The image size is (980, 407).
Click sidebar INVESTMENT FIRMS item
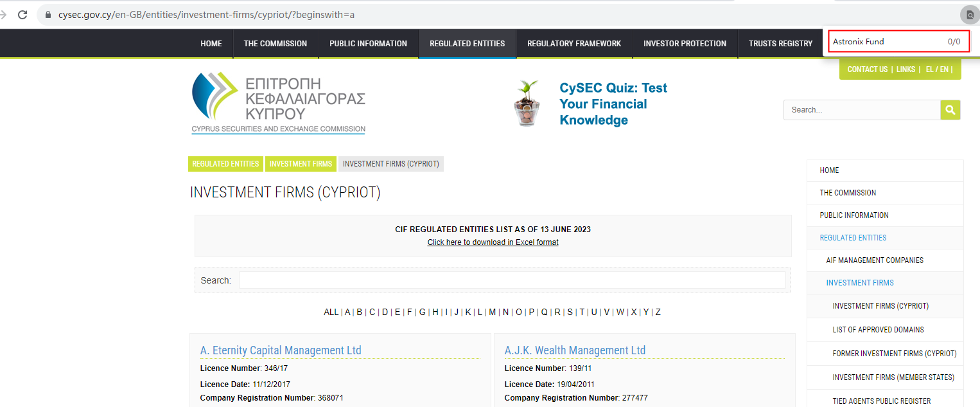pos(885,283)
